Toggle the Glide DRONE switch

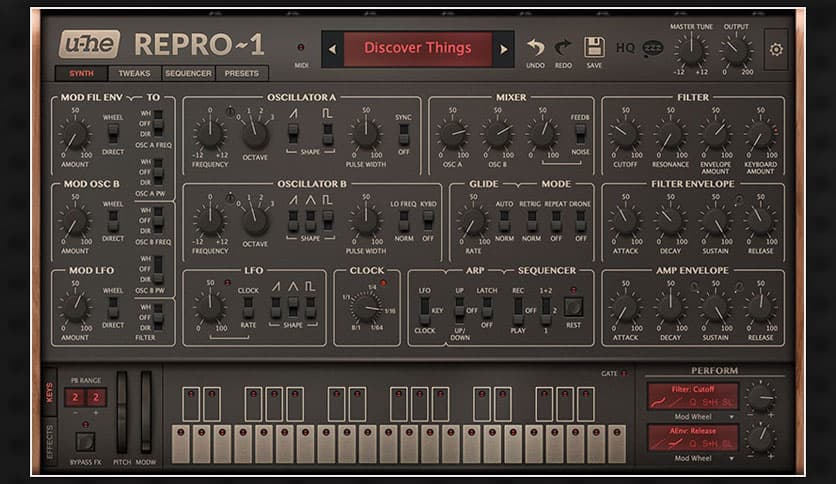coord(580,221)
